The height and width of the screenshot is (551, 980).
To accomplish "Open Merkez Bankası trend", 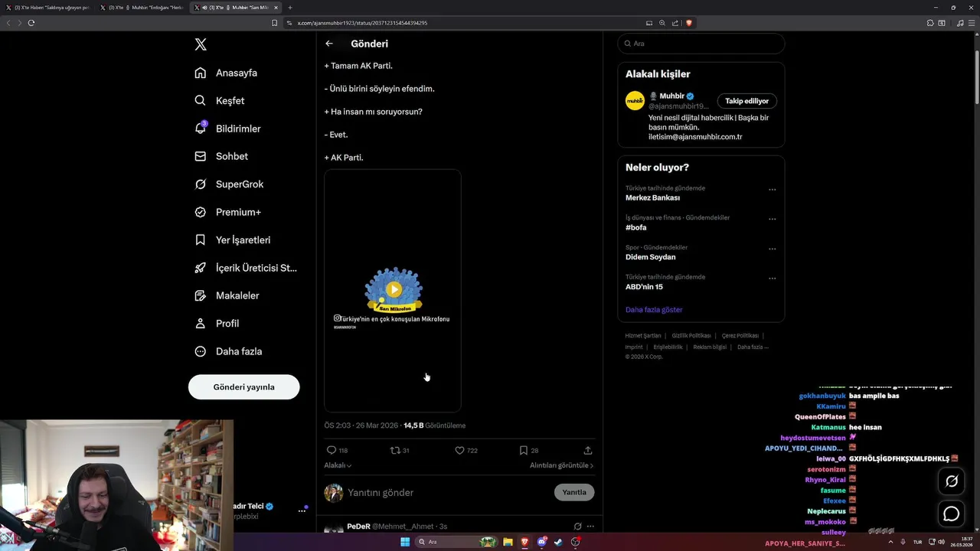I will (652, 197).
